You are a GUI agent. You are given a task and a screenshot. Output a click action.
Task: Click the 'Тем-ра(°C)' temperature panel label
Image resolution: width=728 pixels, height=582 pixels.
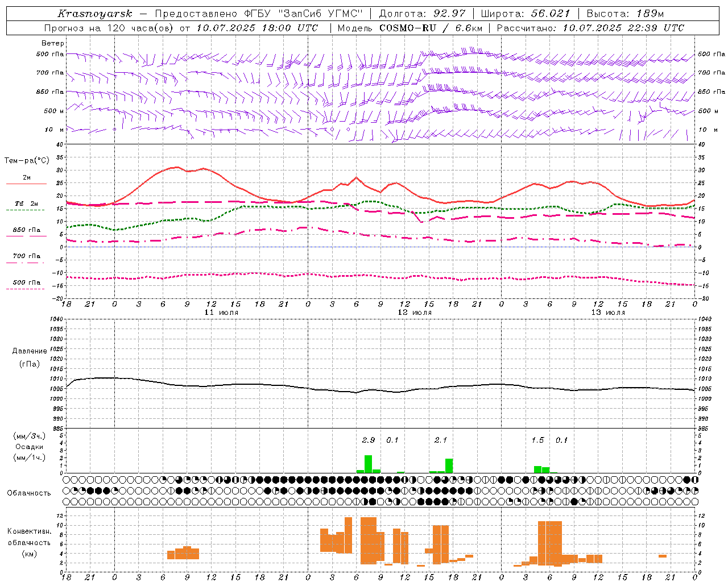(x=27, y=161)
